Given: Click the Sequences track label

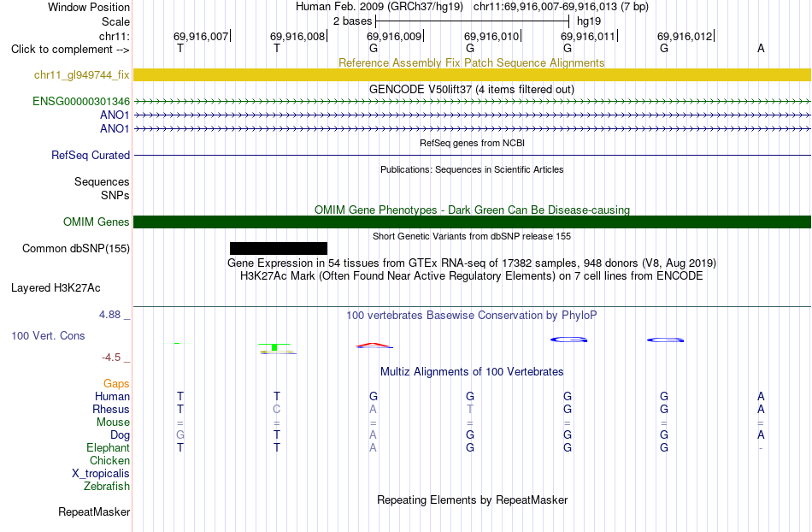Looking at the screenshot, I should [x=102, y=181].
